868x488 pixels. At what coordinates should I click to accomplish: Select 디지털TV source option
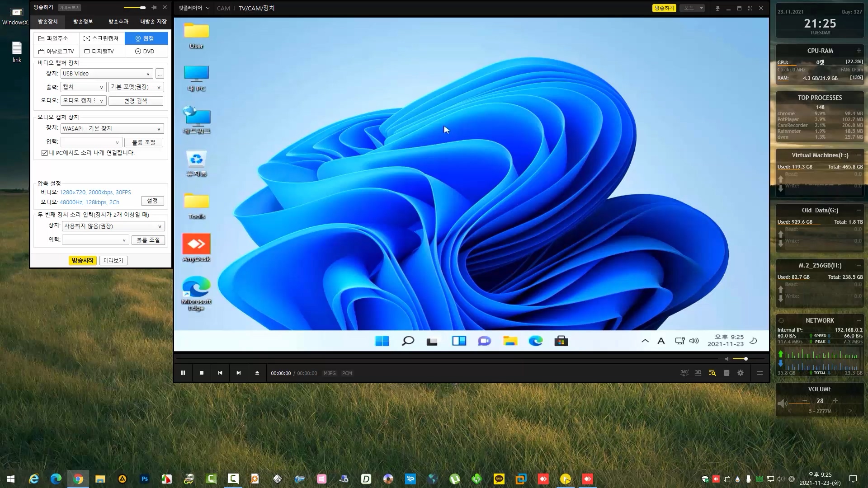[x=102, y=52]
